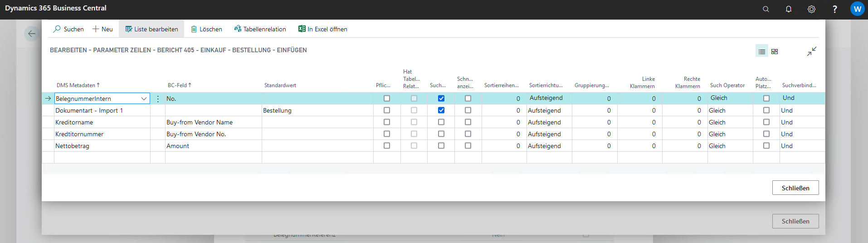Expand the BelegnummerIntern dropdown arrow
The width and height of the screenshot is (868, 243).
pos(144,99)
